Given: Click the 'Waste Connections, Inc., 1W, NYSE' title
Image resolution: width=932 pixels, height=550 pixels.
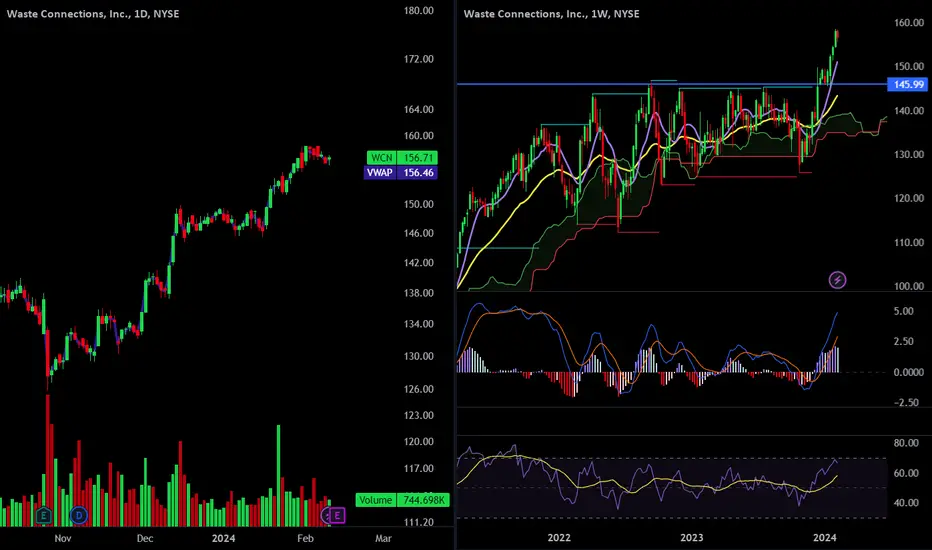Looking at the screenshot, I should [552, 14].
